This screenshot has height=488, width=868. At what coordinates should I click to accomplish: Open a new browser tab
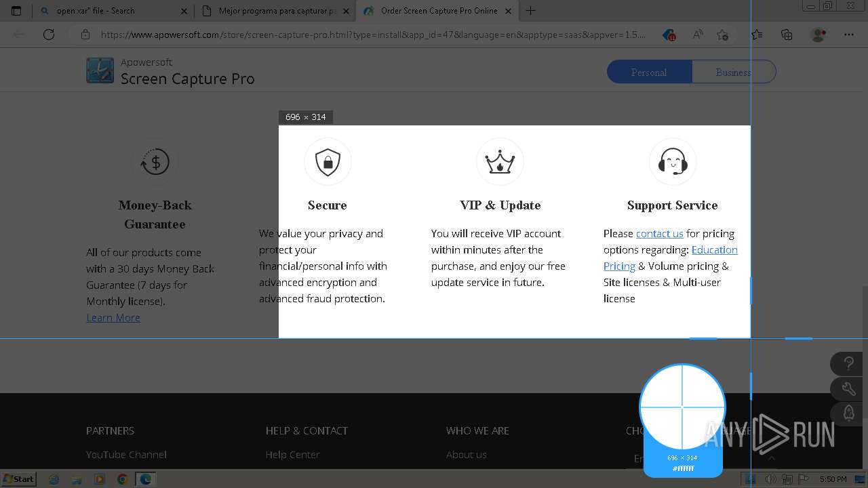coord(531,11)
